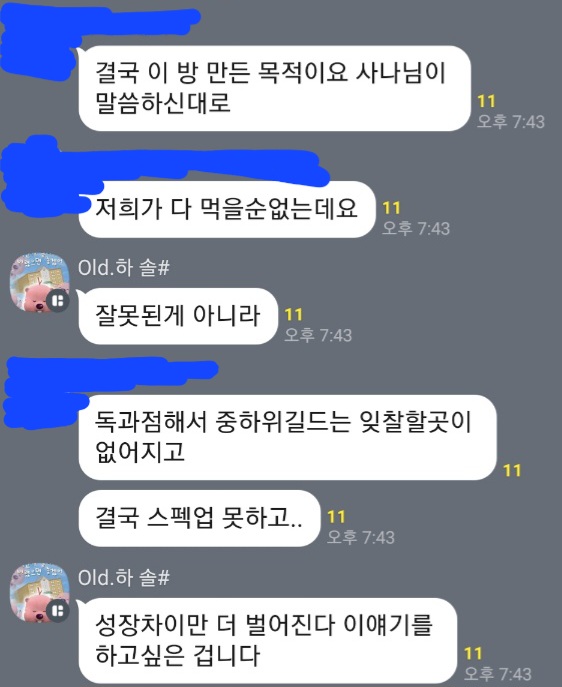562x687 pixels.
Task: Tap the bubble starting 독과점해서 중하위길드는
Action: (x=287, y=437)
